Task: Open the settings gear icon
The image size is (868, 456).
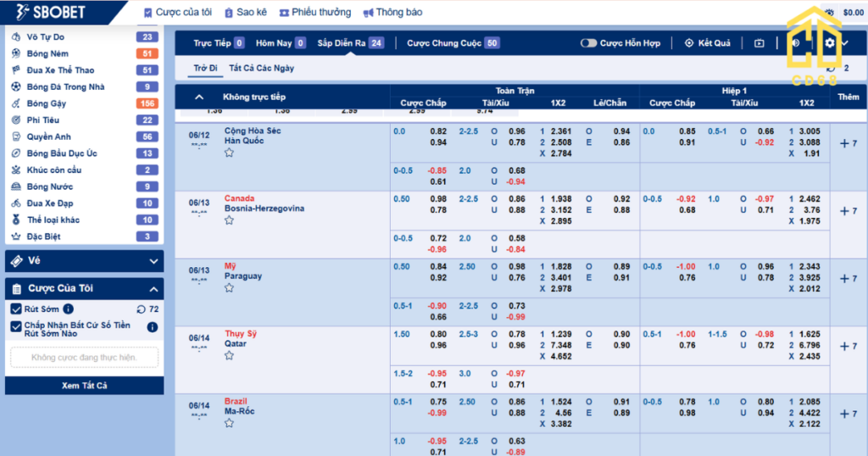Action: (x=829, y=43)
